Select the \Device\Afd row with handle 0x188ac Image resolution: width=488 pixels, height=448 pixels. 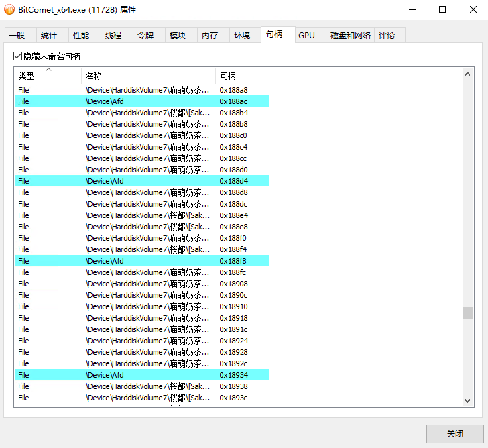(142, 101)
